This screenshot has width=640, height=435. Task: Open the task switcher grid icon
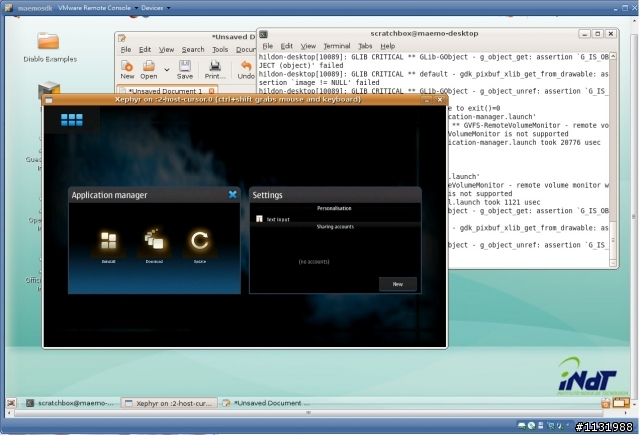72,120
